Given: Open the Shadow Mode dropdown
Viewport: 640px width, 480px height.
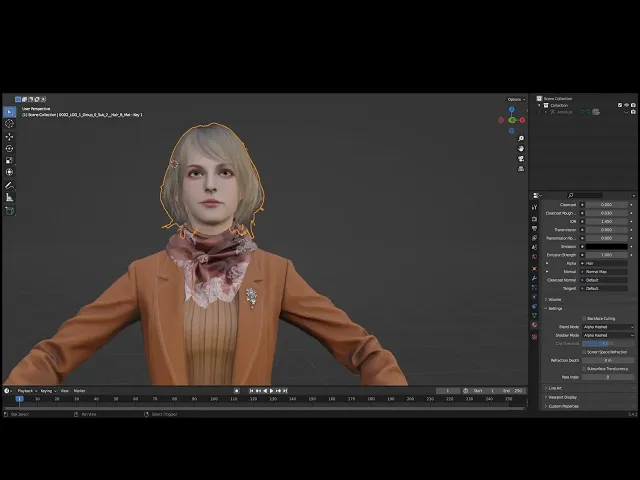Looking at the screenshot, I should point(608,335).
